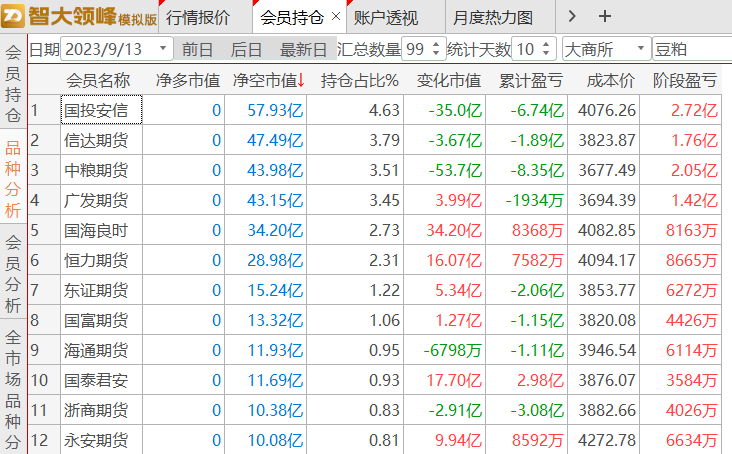
Task: Open the date dropdown showing 2023/9/13
Action: pyautogui.click(x=163, y=49)
